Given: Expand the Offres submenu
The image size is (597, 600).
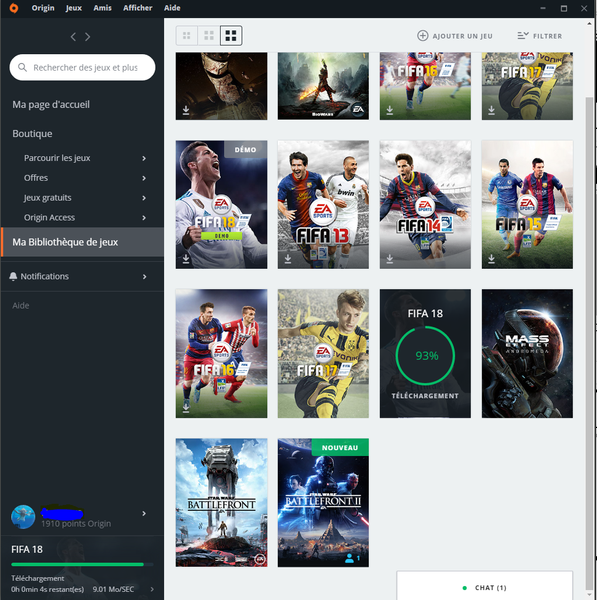Looking at the screenshot, I should tap(144, 178).
